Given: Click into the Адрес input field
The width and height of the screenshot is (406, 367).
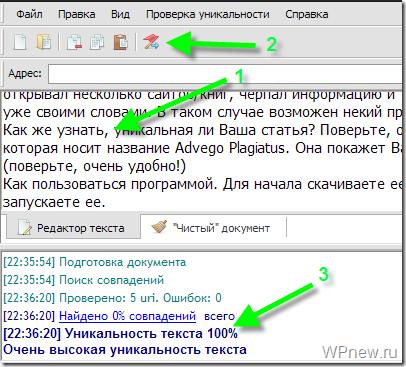Looking at the screenshot, I should 225,74.
